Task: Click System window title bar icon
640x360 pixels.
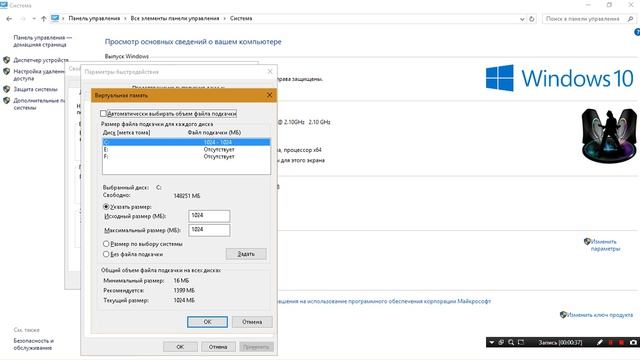Action: pyautogui.click(x=4, y=5)
